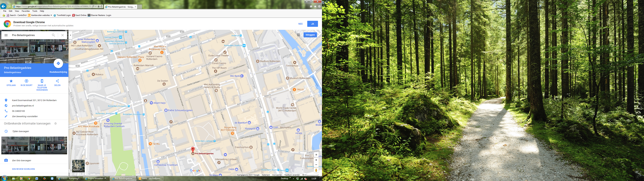Decline Chrome download with NEE
The image size is (644, 181).
301,24
